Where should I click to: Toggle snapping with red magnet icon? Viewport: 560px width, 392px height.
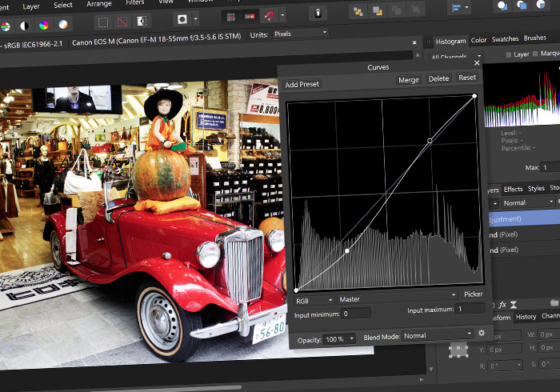click(x=270, y=16)
